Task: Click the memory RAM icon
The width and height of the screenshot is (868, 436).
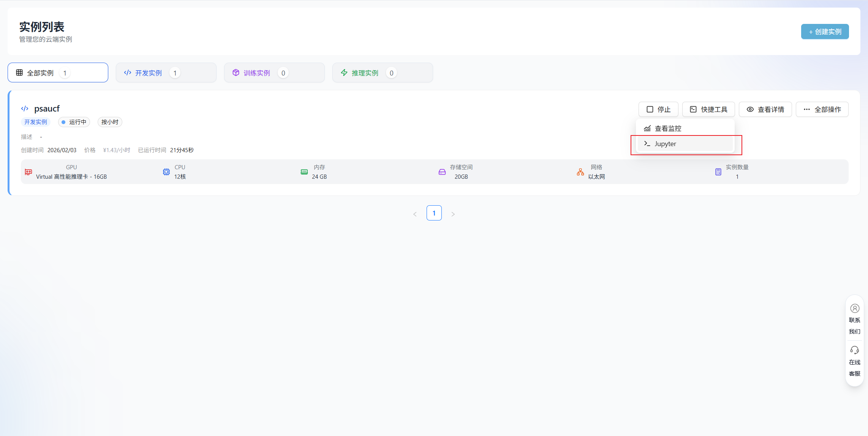Action: point(304,172)
